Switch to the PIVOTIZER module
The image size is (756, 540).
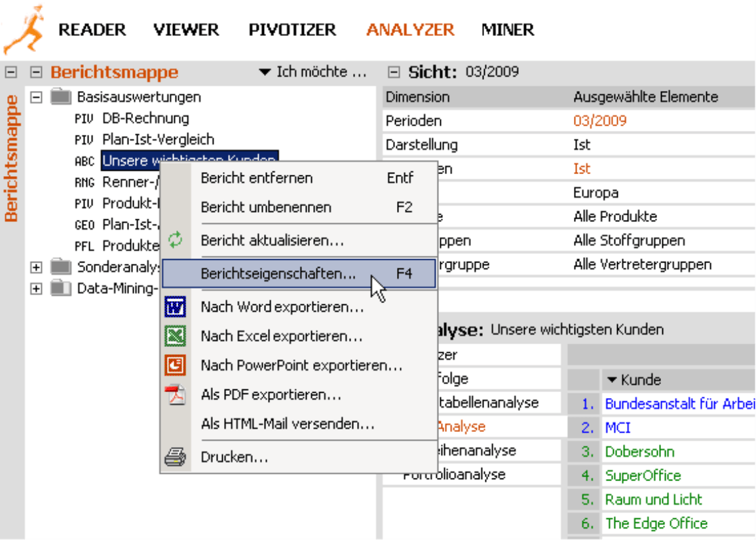tap(292, 30)
